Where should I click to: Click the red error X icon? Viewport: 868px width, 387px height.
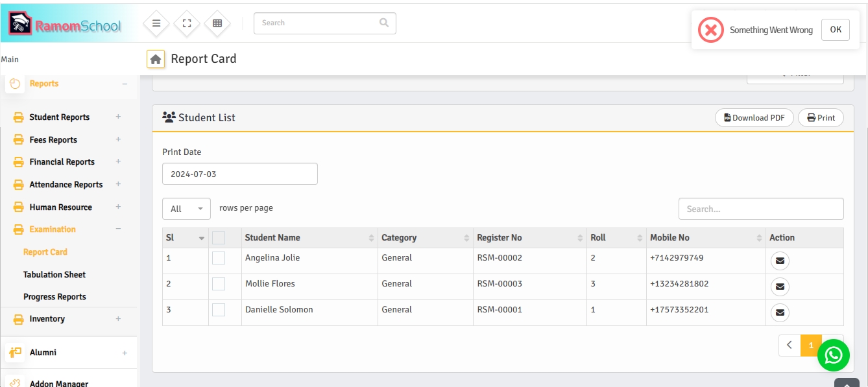click(x=710, y=30)
